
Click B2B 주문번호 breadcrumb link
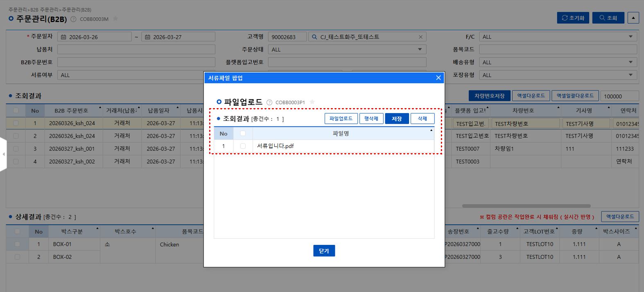pos(44,9)
